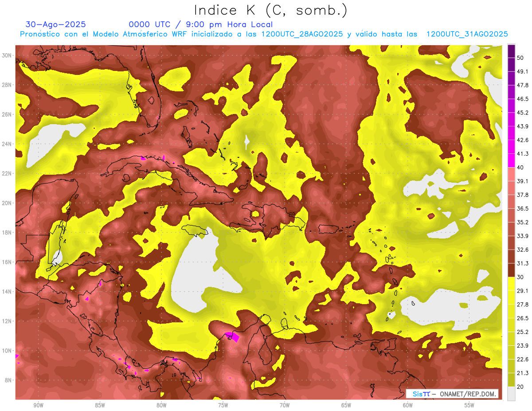Click the '80W' longitude axis label
Screen dimensions: 532x411
[x=161, y=405]
